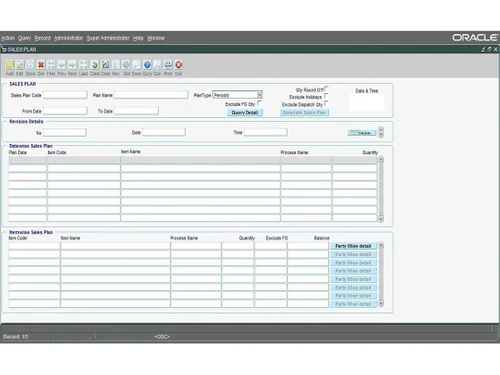This screenshot has width=500, height=375.
Task: Open the PlanType Periodic dropdown
Action: [x=259, y=95]
